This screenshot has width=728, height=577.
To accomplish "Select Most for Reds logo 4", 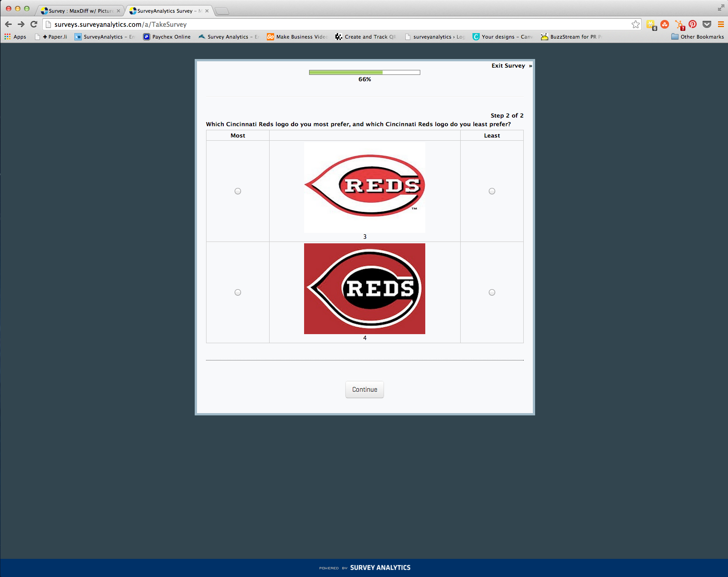I will click(238, 292).
